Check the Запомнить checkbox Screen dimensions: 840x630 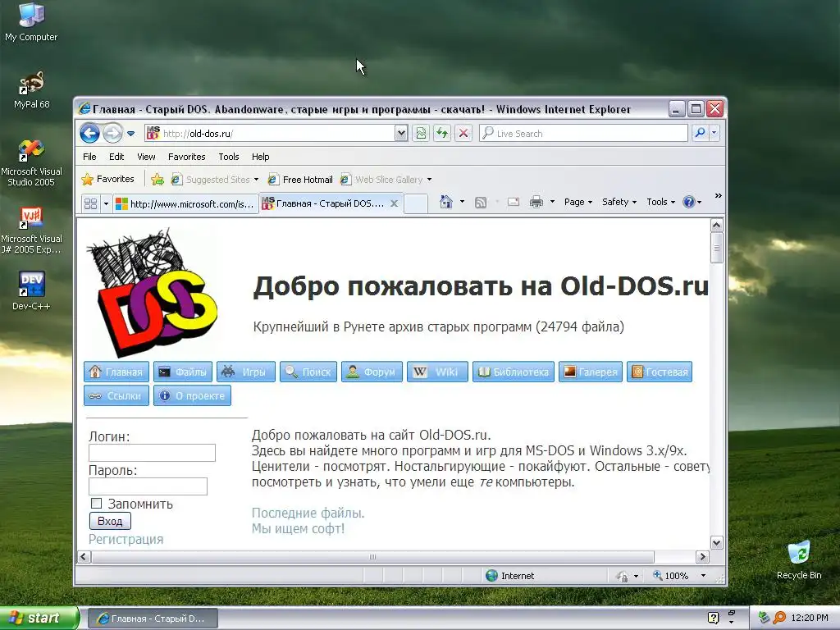[97, 504]
